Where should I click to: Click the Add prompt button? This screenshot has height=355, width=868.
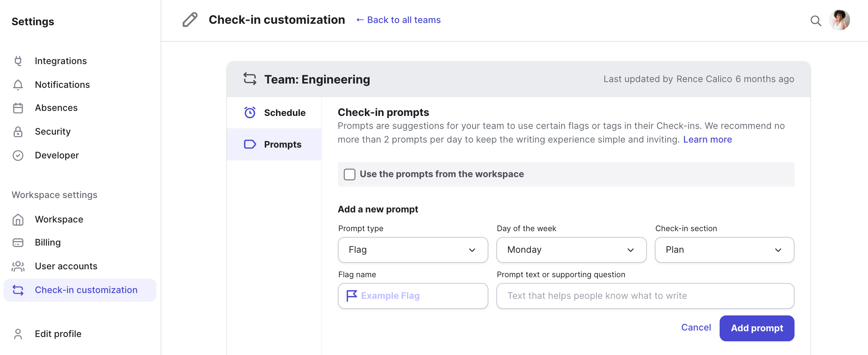[x=757, y=328]
